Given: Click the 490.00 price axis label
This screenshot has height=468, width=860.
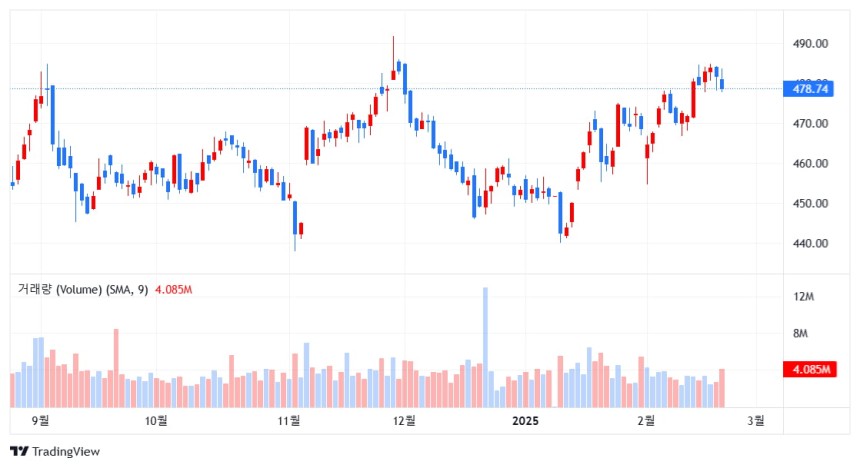Looking at the screenshot, I should [x=810, y=44].
